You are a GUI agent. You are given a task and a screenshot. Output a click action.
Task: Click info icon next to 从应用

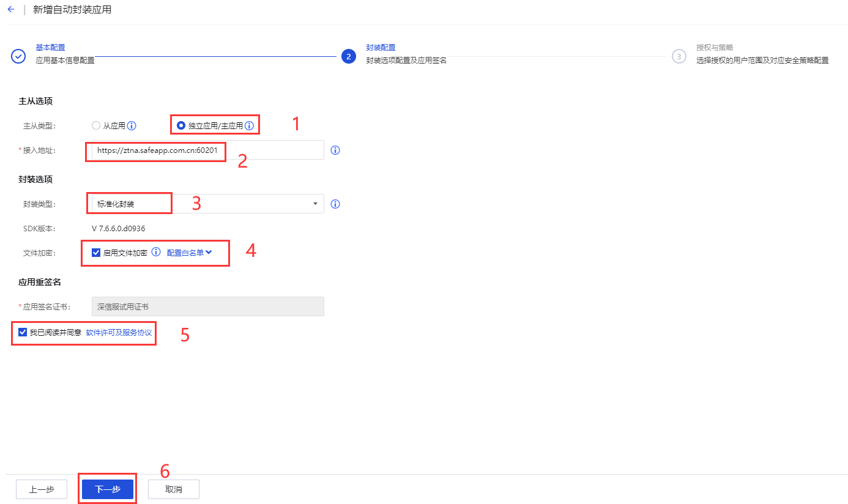(132, 125)
